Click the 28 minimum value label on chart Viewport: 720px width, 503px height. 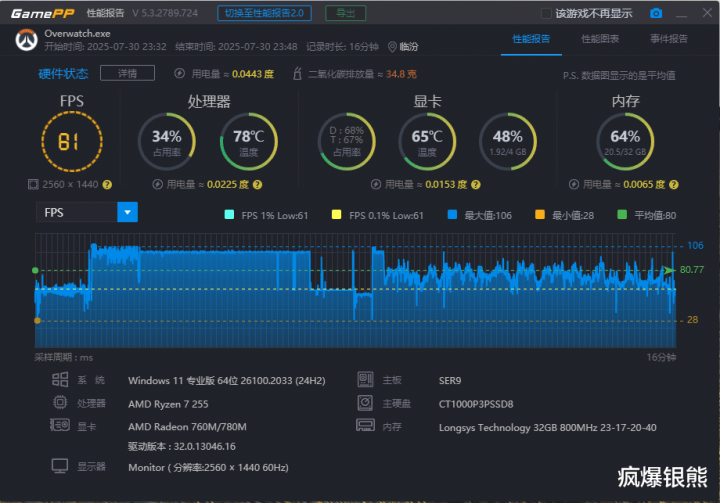tap(692, 320)
